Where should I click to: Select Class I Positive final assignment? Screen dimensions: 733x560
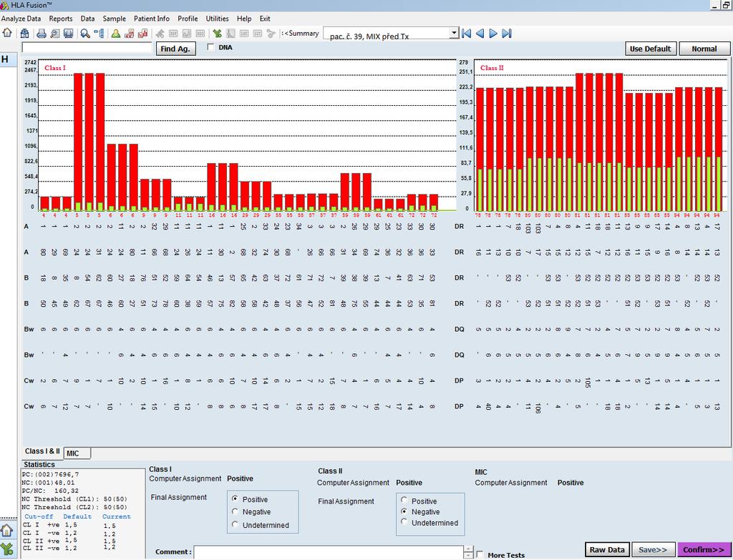[x=235, y=498]
